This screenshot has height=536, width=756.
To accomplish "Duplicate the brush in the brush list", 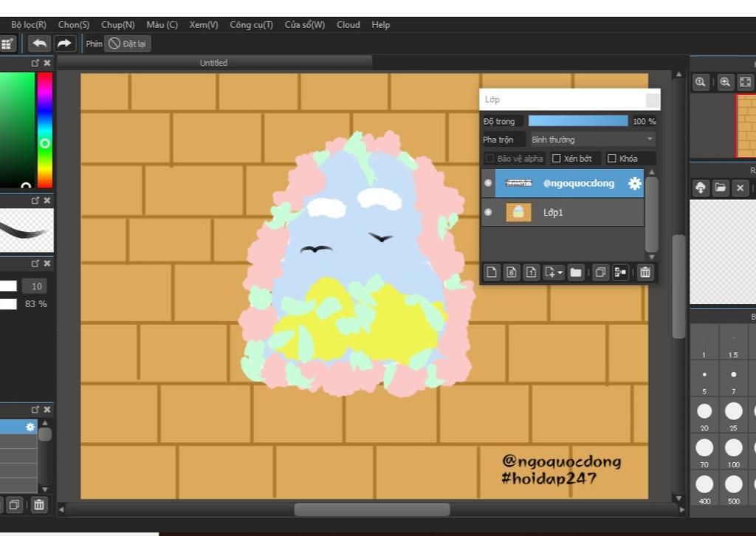I will [x=15, y=505].
